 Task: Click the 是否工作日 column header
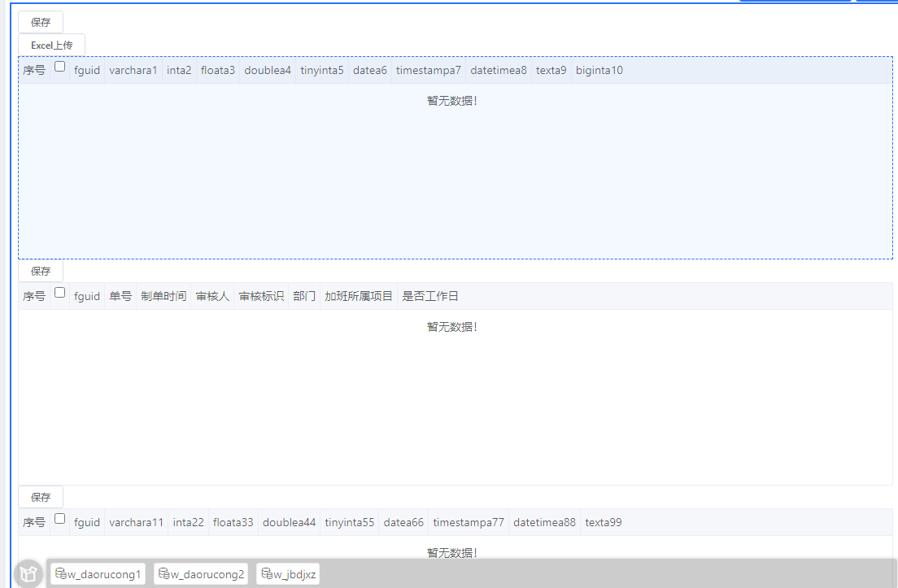(x=430, y=297)
